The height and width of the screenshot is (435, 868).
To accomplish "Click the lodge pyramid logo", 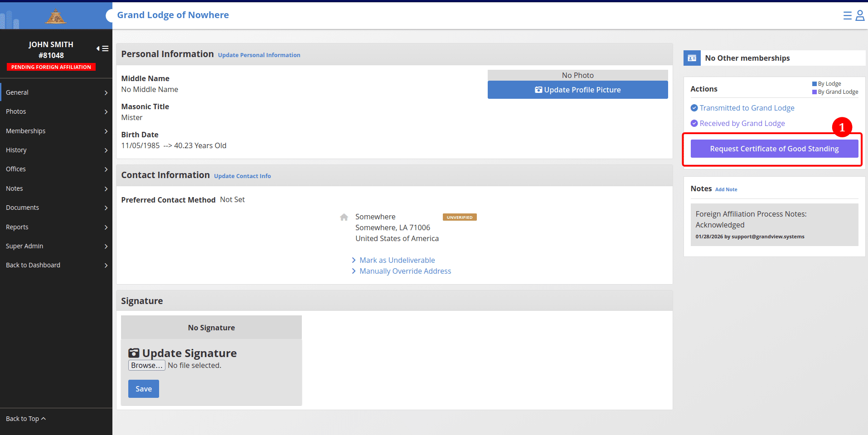I will (56, 17).
